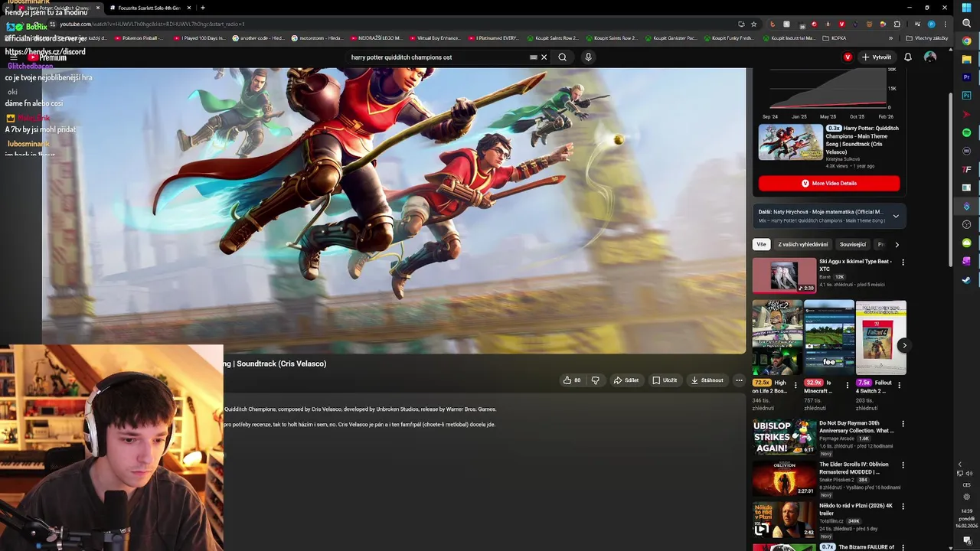The image size is (980, 551).
Task: Open the Is Minecraft short thumbnail
Action: 829,337
